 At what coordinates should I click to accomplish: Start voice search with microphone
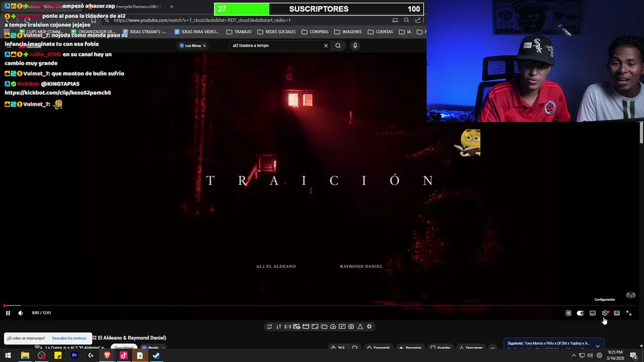[355, 46]
